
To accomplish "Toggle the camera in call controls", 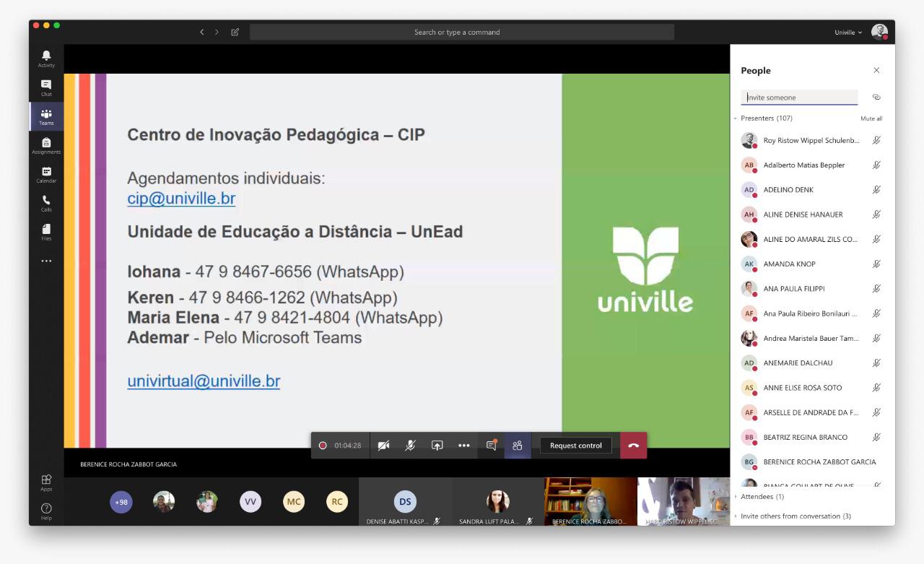I will 383,446.
